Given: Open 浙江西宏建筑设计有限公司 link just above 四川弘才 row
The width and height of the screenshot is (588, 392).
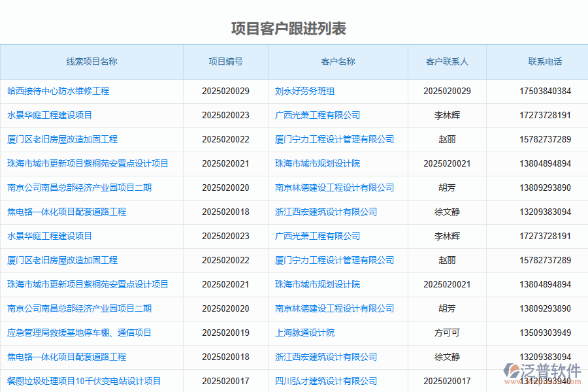Looking at the screenshot, I should pos(326,357).
